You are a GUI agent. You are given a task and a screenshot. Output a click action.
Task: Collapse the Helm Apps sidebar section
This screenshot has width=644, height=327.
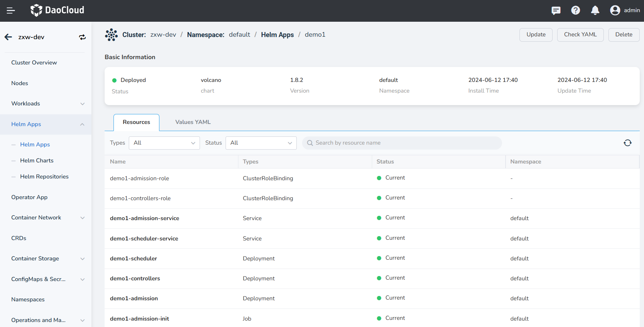[x=82, y=124]
